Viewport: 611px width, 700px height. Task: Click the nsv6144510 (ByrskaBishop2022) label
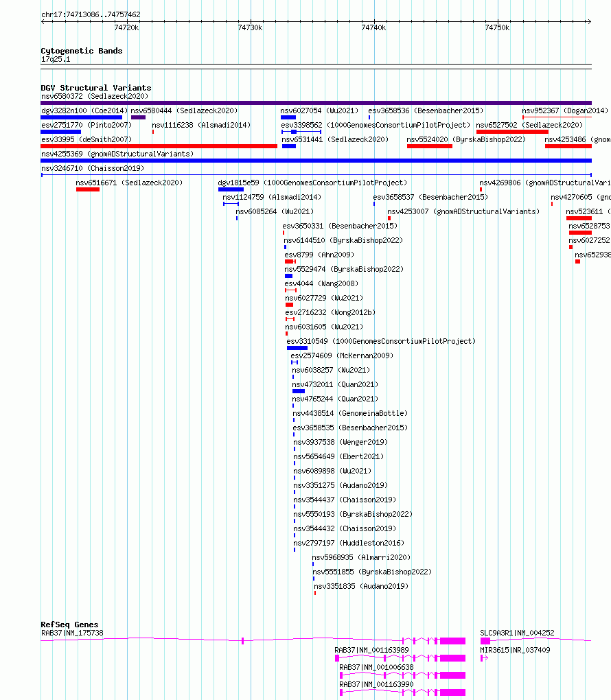click(x=343, y=240)
